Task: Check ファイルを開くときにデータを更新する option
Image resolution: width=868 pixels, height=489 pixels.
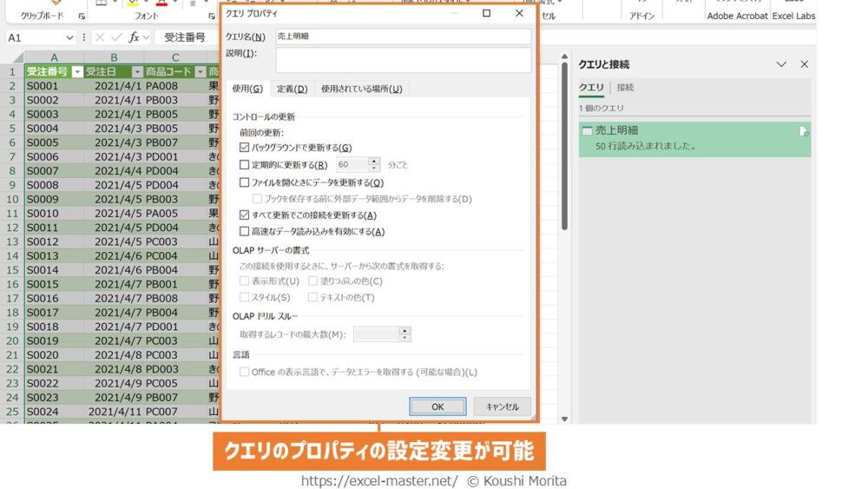Action: (x=244, y=182)
